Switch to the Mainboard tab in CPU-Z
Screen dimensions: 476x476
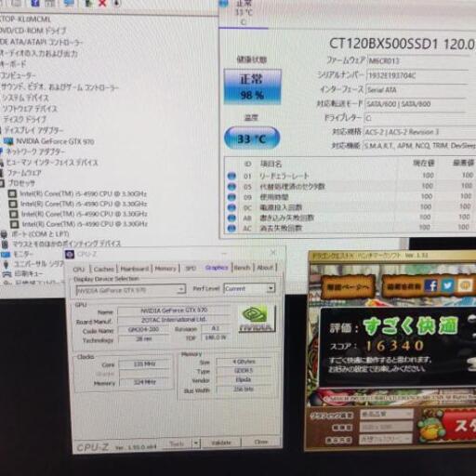pos(135,269)
